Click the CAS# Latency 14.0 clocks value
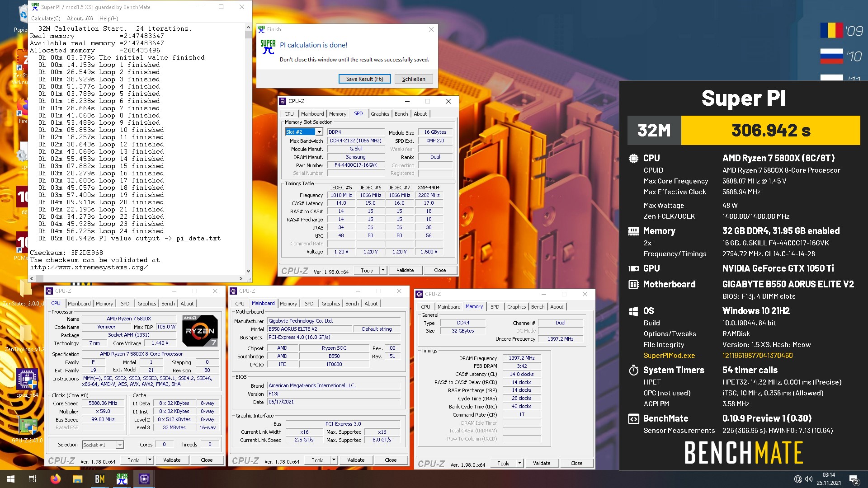 point(522,374)
